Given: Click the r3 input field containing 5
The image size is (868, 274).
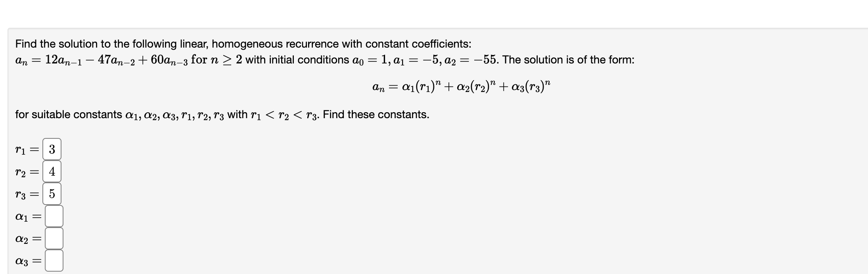Looking at the screenshot, I should (53, 194).
